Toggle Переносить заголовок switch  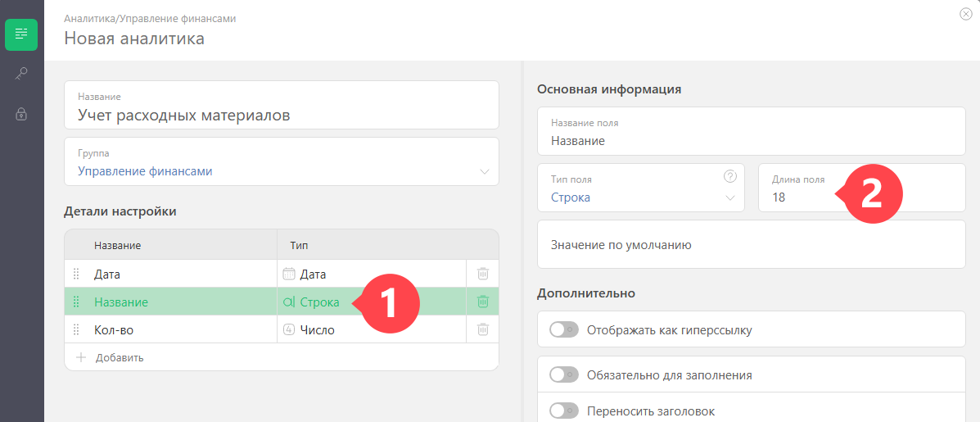564,411
